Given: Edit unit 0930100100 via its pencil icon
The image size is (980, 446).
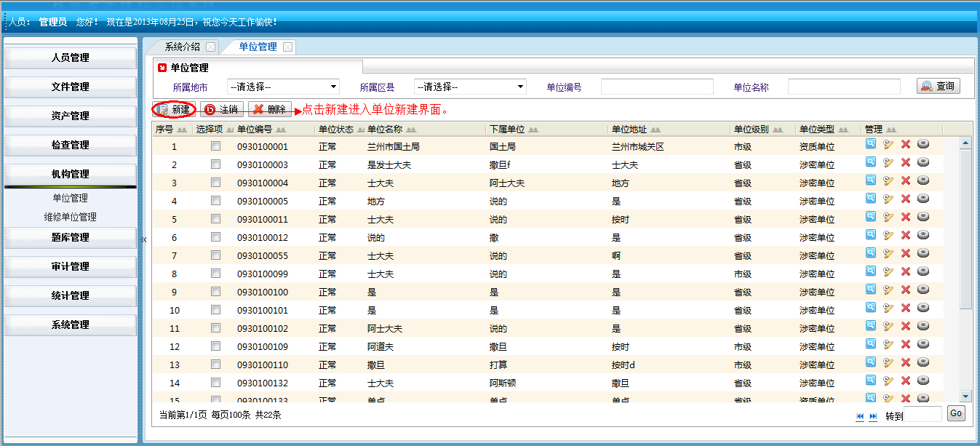Looking at the screenshot, I should coord(888,289).
